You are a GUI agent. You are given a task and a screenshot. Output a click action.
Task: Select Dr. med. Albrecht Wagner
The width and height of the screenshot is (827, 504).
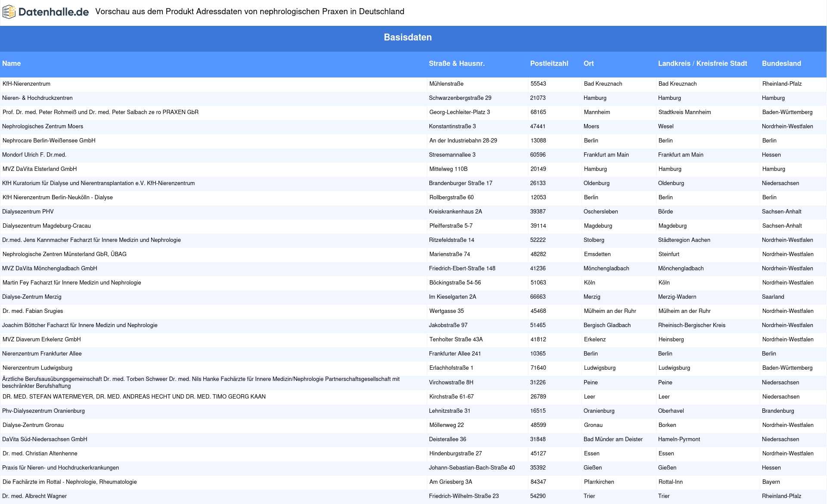click(34, 496)
